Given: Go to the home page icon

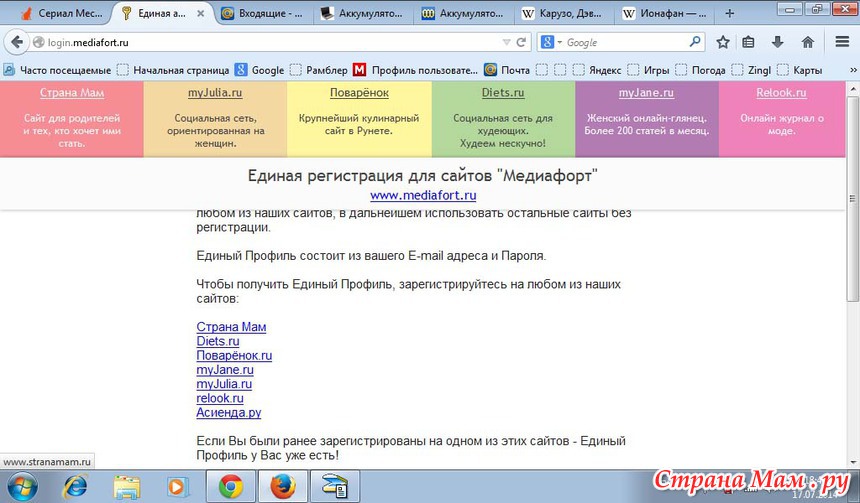Looking at the screenshot, I should pos(807,42).
